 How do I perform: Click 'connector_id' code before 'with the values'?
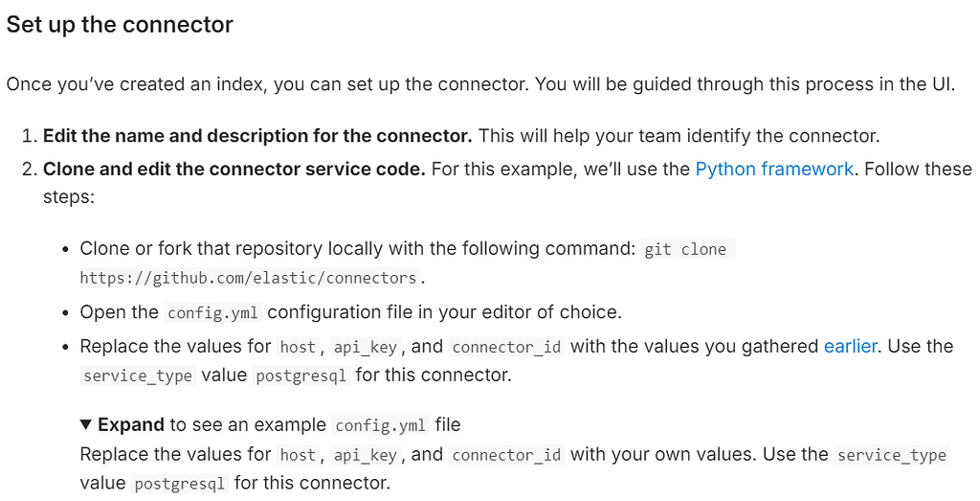tap(506, 347)
